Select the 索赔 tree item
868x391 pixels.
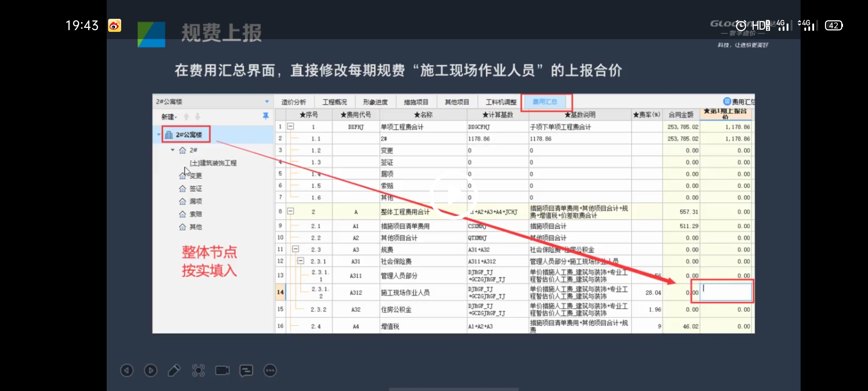(196, 214)
